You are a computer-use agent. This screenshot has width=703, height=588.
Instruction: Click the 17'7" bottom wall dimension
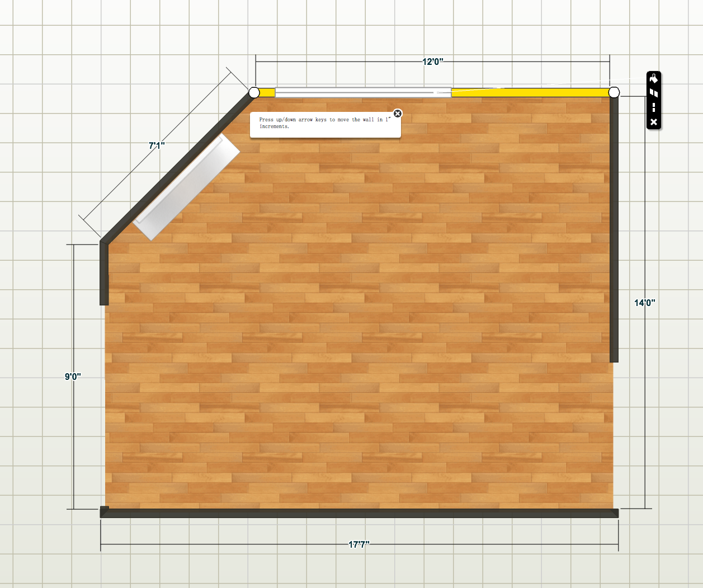click(x=359, y=544)
